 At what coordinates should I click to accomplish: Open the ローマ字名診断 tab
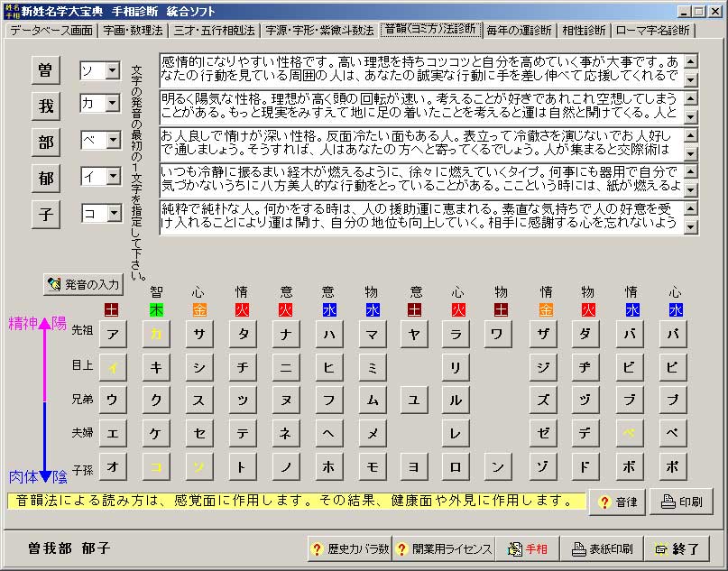click(x=652, y=31)
